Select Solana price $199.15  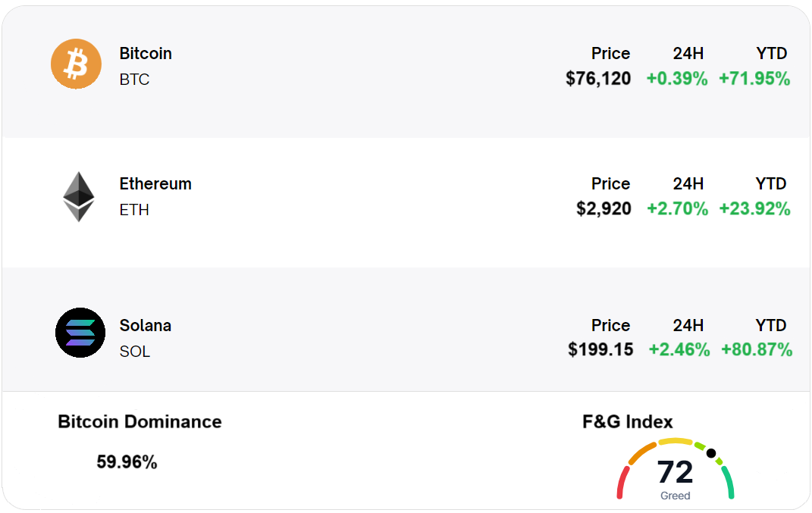coord(600,350)
